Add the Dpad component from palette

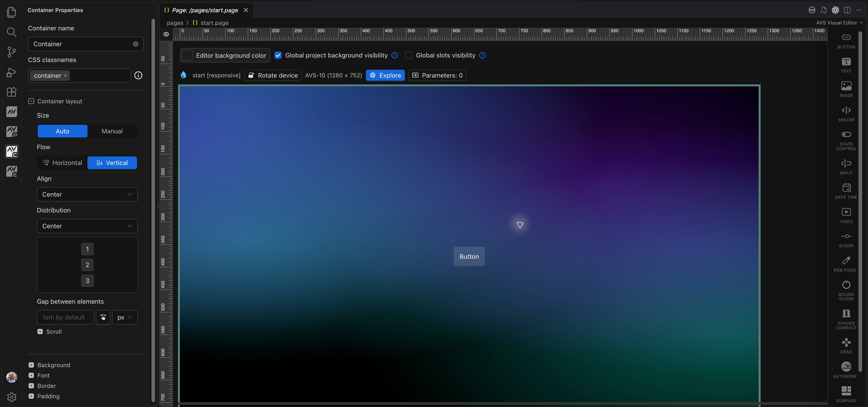click(x=846, y=346)
